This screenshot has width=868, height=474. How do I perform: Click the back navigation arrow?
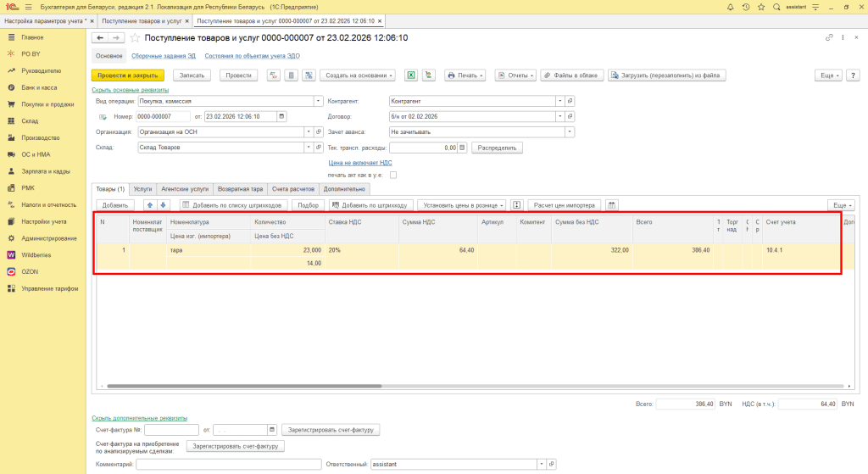click(99, 38)
